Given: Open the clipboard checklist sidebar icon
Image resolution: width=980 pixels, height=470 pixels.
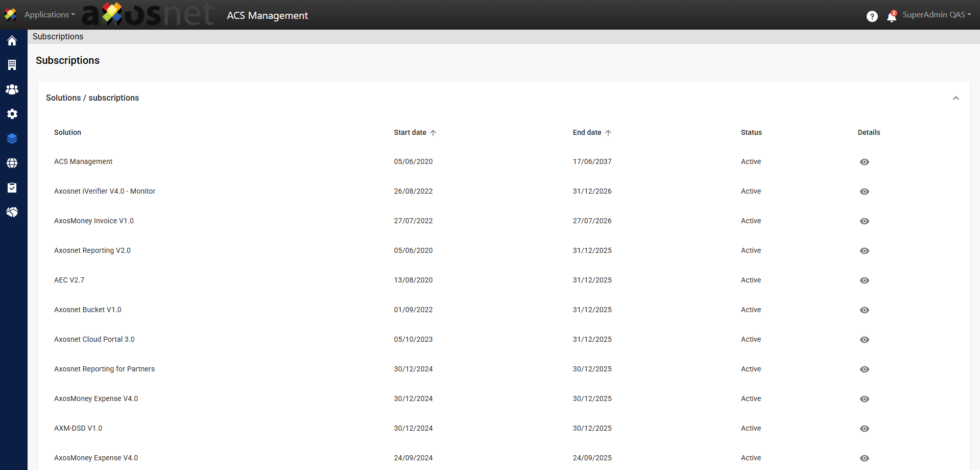Looking at the screenshot, I should (12, 187).
